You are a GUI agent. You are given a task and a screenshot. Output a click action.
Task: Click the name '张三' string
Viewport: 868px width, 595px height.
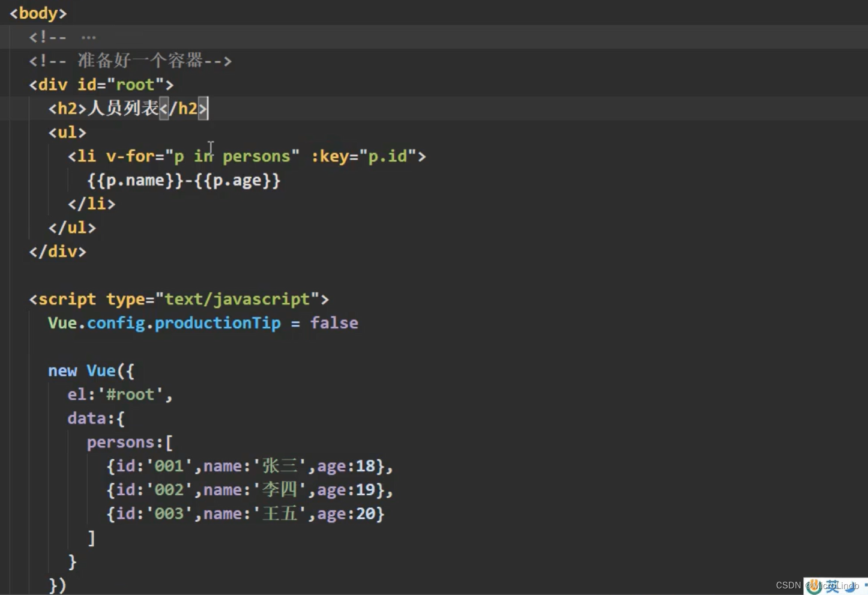coord(280,466)
